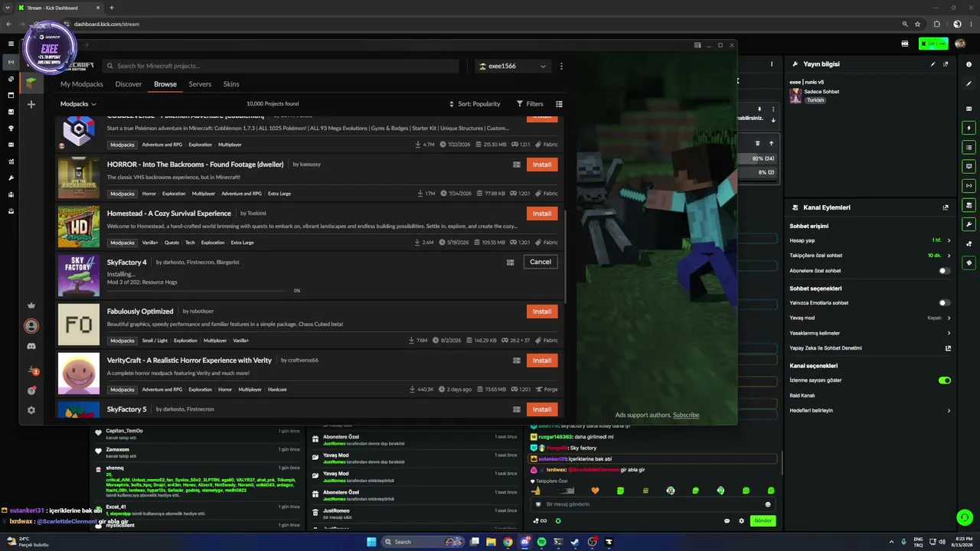
Task: Click the modpack list vertical scrollbar
Action: 565,256
